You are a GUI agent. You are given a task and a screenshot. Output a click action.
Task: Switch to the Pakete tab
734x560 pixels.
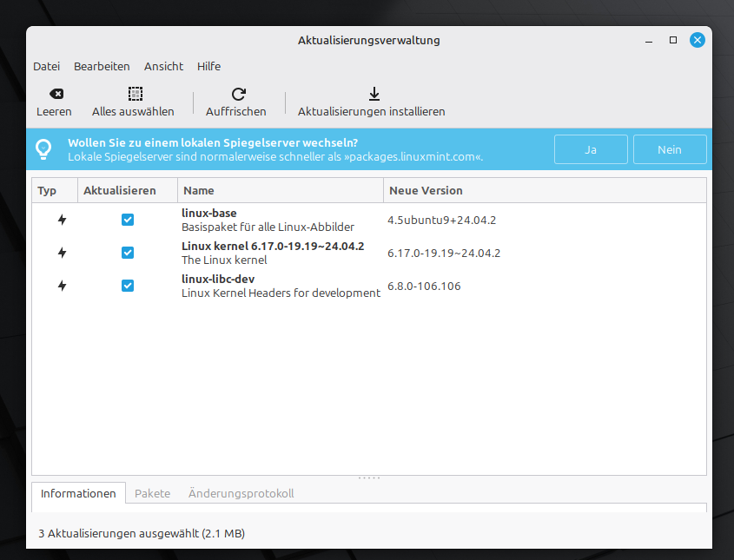click(x=152, y=493)
